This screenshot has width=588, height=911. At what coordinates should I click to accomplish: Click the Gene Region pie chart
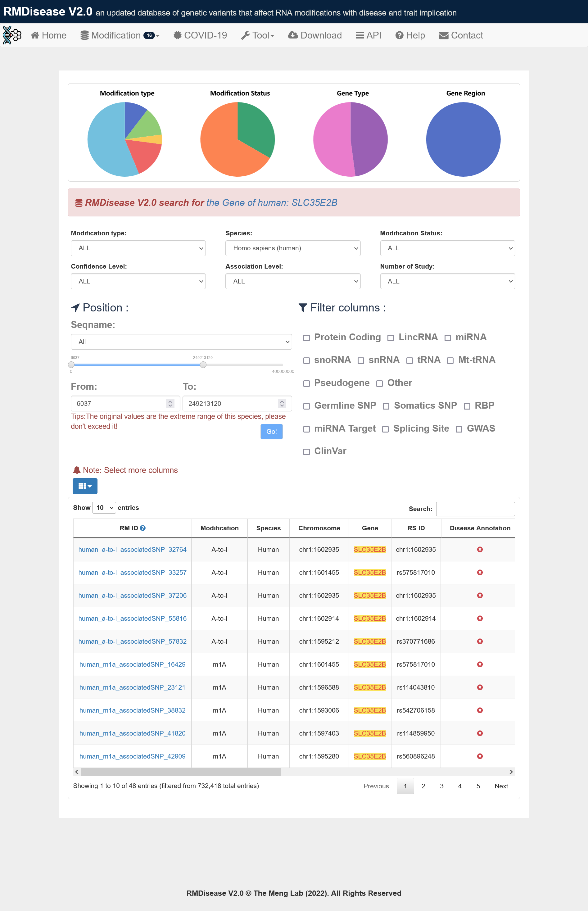tap(463, 139)
